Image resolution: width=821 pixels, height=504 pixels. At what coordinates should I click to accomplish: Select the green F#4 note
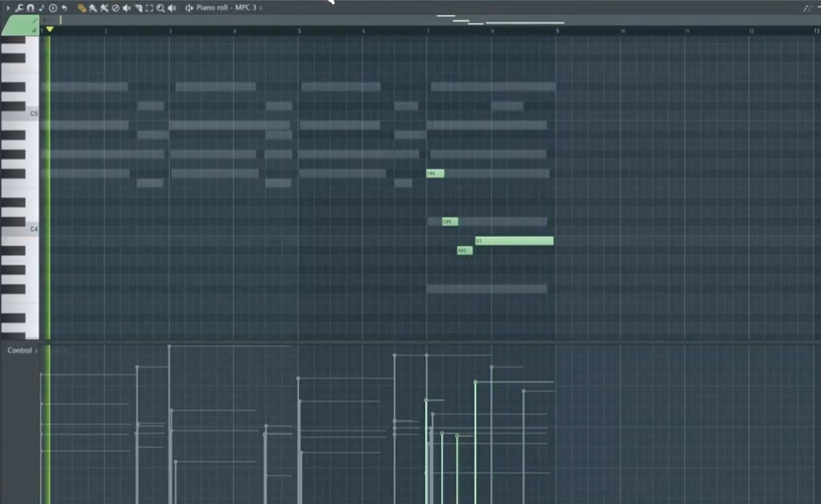[435, 173]
